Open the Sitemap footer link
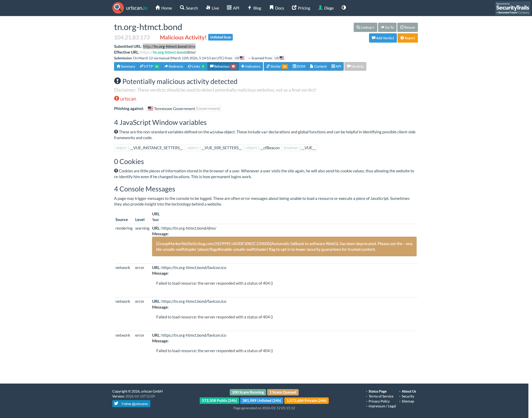This screenshot has height=418, width=532. 408,401
